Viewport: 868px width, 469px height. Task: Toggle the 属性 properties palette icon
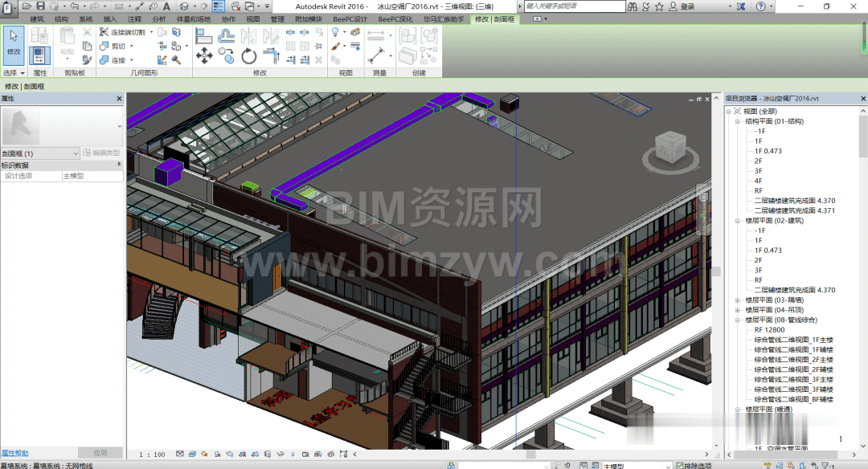[39, 56]
